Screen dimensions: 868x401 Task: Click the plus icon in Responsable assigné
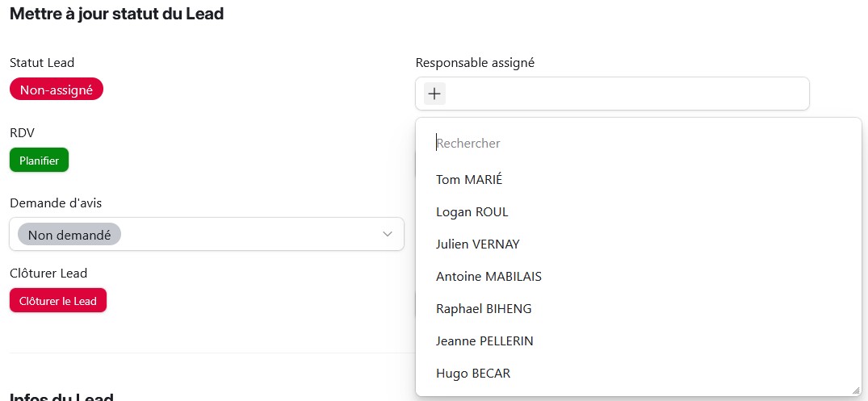[434, 94]
